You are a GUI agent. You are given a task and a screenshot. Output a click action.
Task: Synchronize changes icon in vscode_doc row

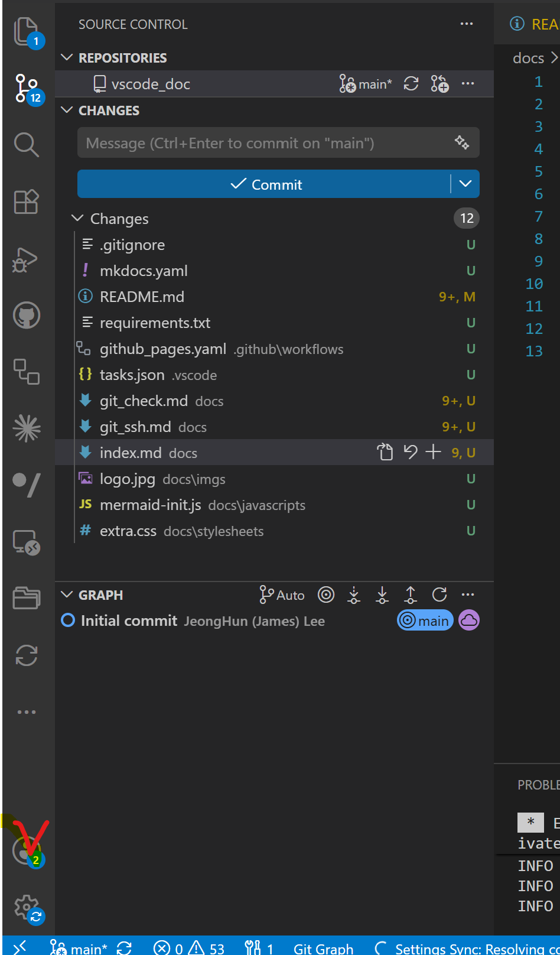coord(411,84)
